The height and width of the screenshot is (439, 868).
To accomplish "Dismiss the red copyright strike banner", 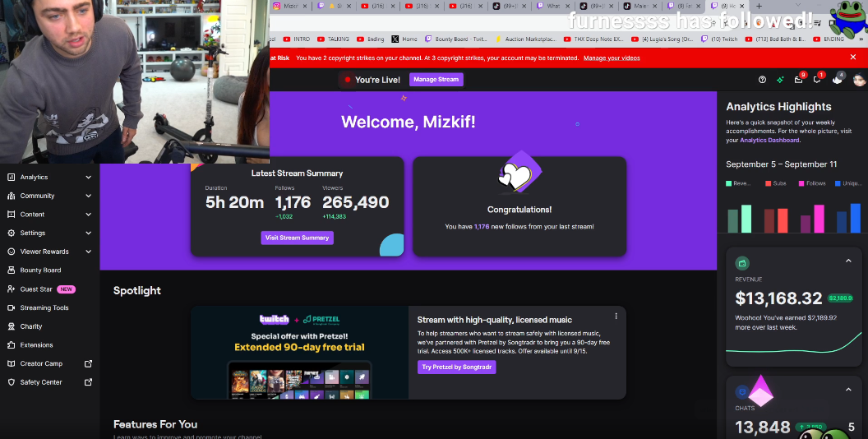I will [x=853, y=58].
